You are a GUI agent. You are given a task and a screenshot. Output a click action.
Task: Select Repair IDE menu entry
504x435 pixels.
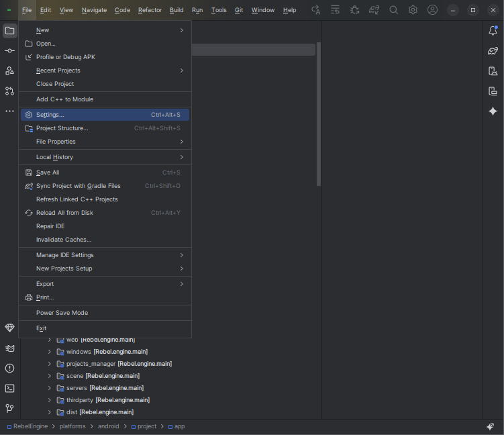pyautogui.click(x=105, y=226)
